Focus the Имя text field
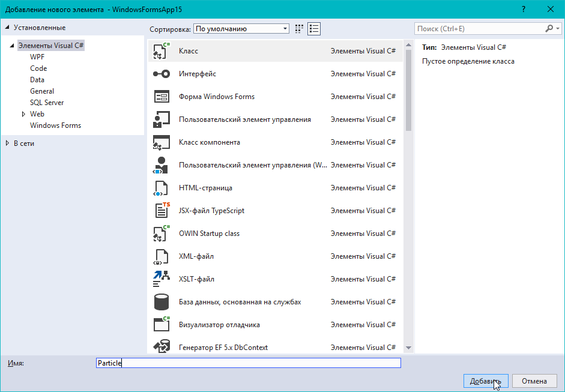The width and height of the screenshot is (565, 392). 249,363
